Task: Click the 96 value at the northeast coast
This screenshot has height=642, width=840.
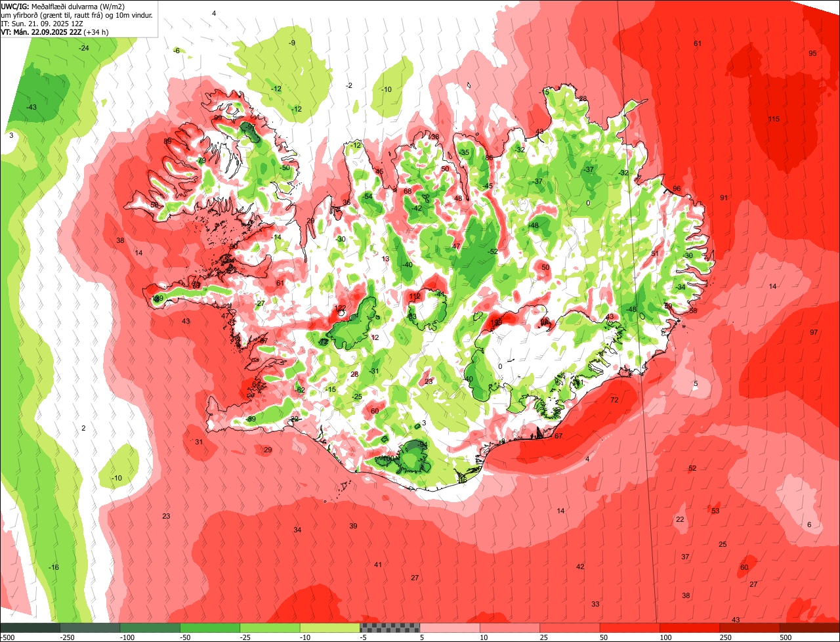Action: click(677, 188)
